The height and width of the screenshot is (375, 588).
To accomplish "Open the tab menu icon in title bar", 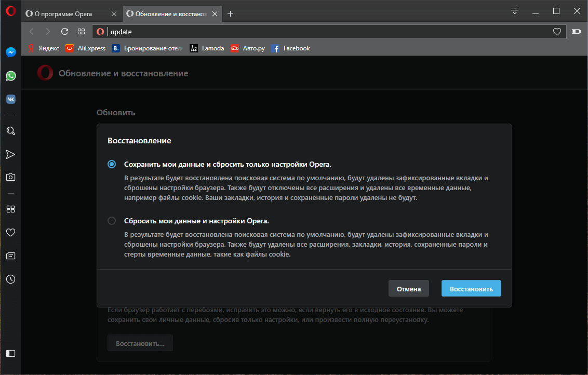I will tap(514, 11).
